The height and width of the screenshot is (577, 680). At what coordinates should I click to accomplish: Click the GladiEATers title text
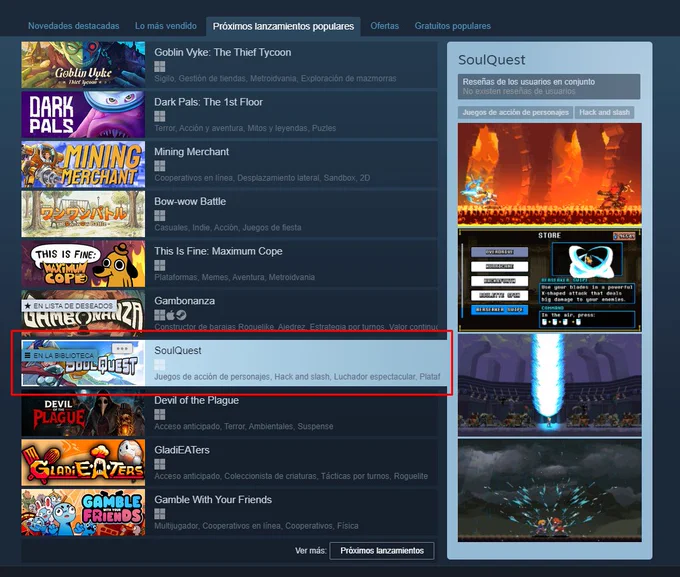click(182, 450)
